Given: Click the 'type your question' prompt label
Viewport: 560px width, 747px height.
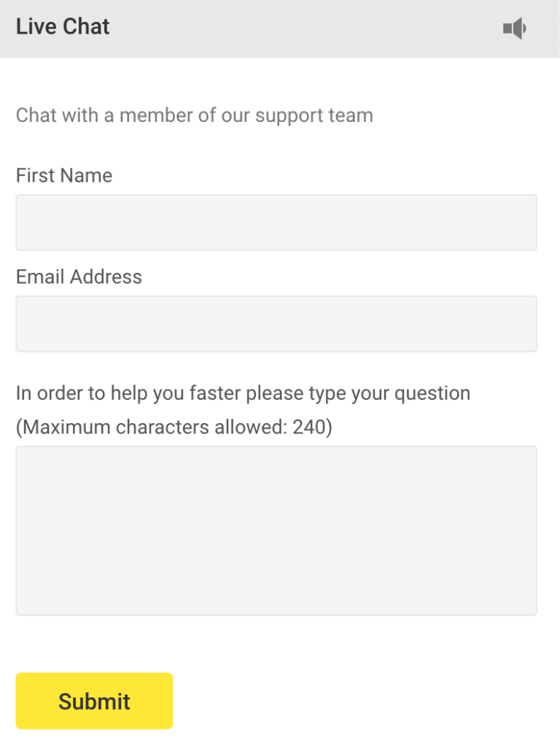Looking at the screenshot, I should [x=243, y=393].
